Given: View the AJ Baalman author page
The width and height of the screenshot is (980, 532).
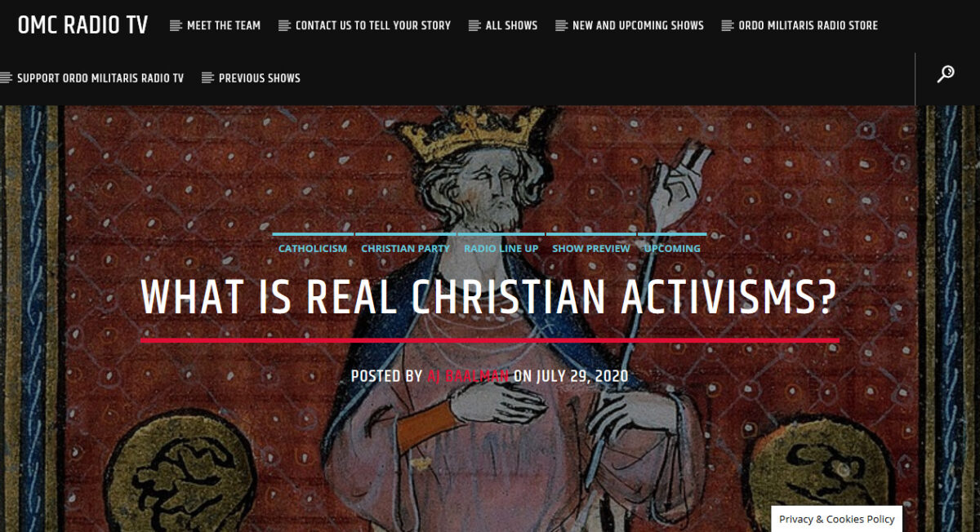Looking at the screenshot, I should pyautogui.click(x=468, y=376).
